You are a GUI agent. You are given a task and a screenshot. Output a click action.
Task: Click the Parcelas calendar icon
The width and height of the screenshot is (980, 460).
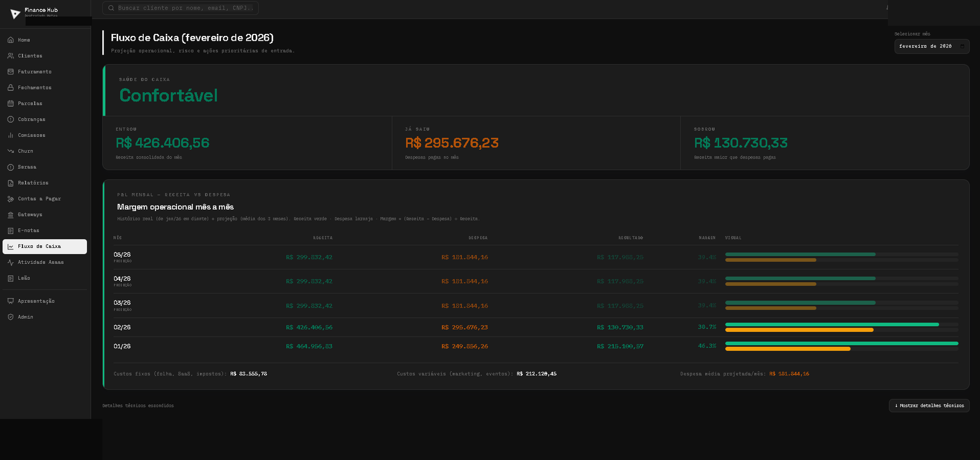10,103
